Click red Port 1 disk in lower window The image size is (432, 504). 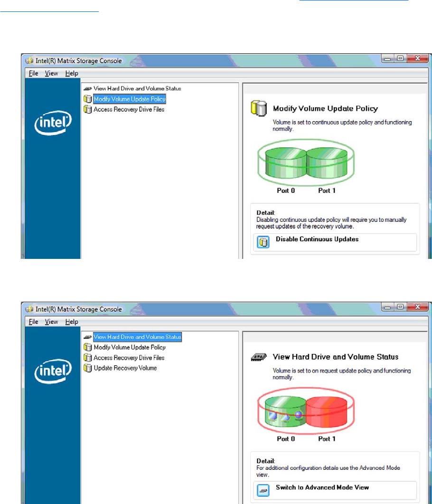pyautogui.click(x=327, y=411)
